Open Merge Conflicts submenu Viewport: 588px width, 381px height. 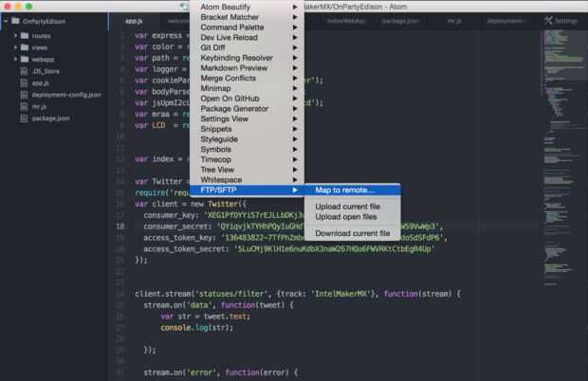coord(247,78)
